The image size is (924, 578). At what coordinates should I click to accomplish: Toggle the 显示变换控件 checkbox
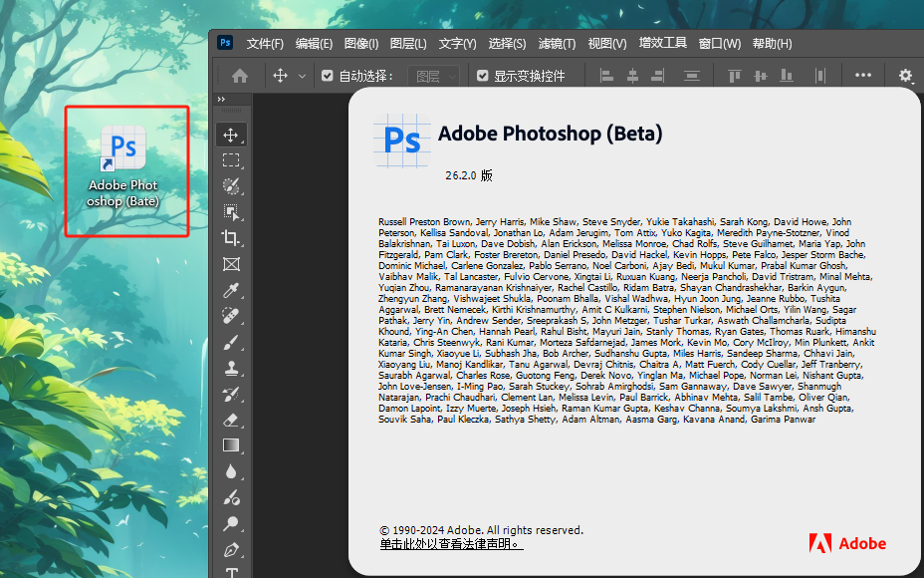point(483,76)
